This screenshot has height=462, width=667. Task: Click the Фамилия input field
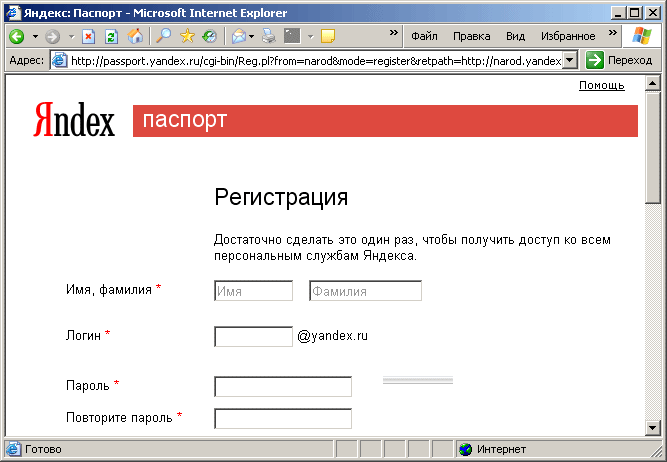(x=365, y=291)
